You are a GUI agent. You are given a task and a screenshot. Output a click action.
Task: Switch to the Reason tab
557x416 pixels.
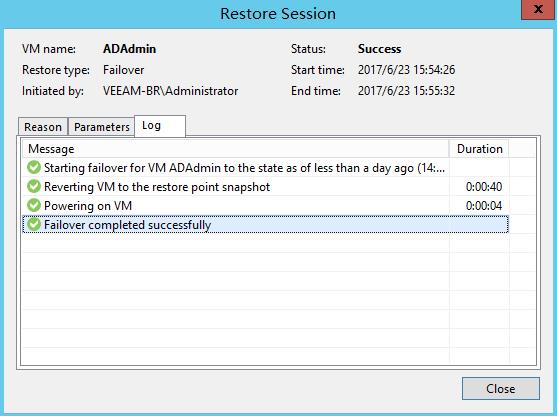(43, 127)
